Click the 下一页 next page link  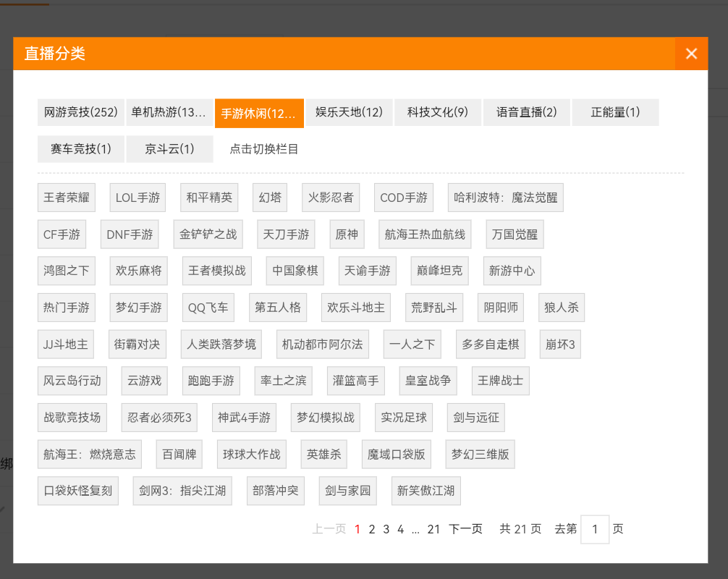click(x=465, y=529)
